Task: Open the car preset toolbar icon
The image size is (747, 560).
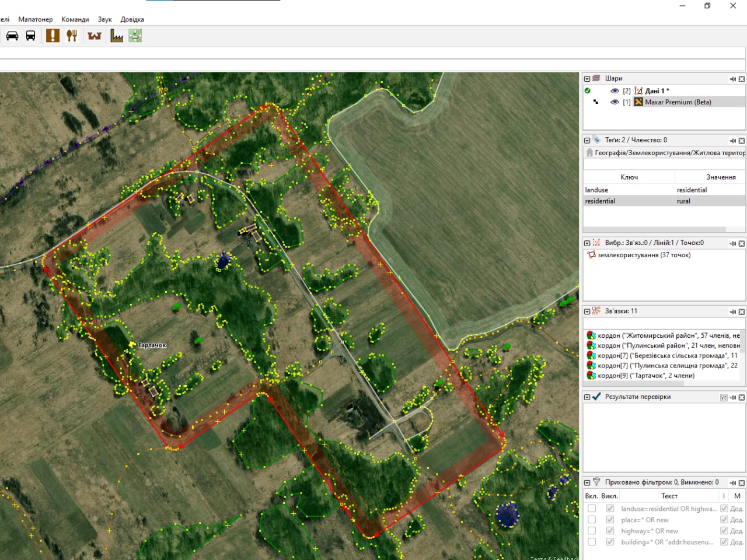Action: [x=12, y=36]
